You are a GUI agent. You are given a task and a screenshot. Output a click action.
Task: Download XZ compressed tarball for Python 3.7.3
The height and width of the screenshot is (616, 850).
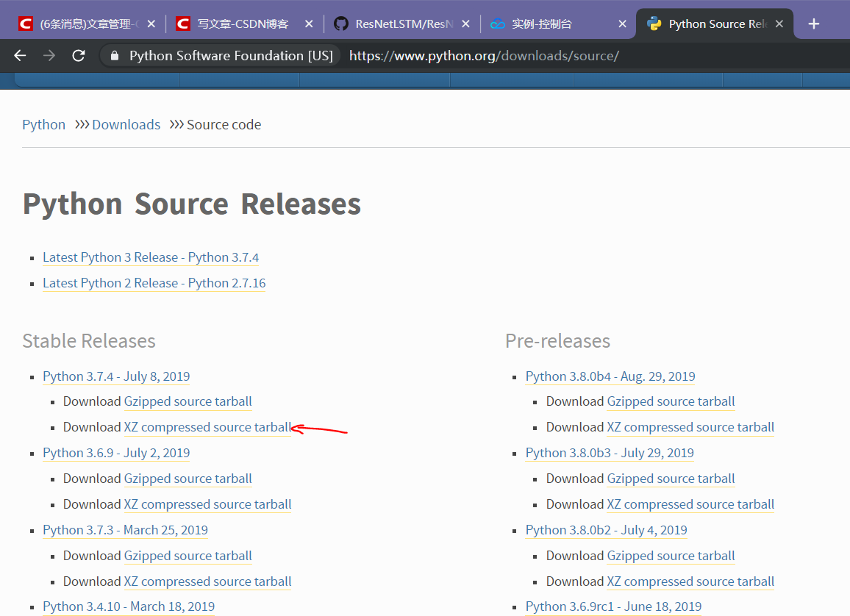point(207,582)
